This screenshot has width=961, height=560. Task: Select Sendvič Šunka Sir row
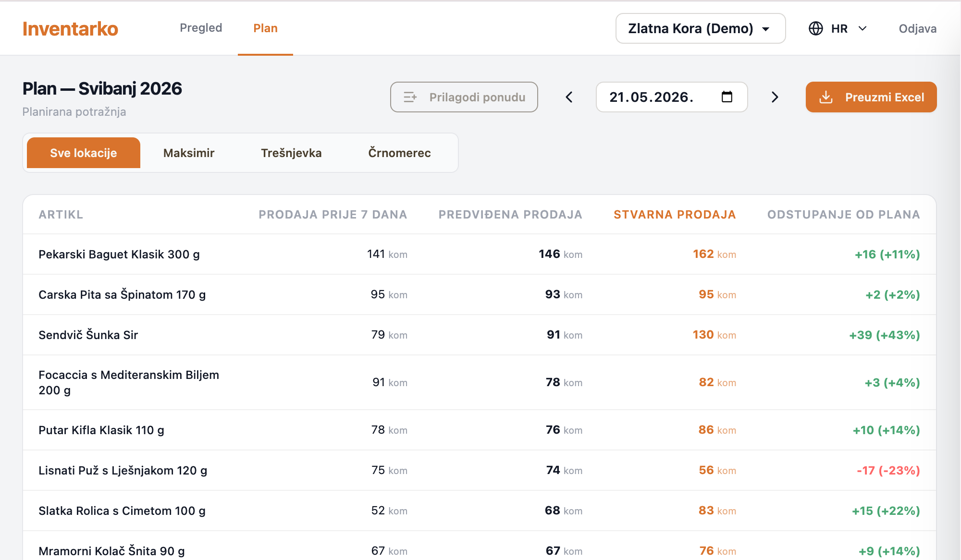pos(480,335)
